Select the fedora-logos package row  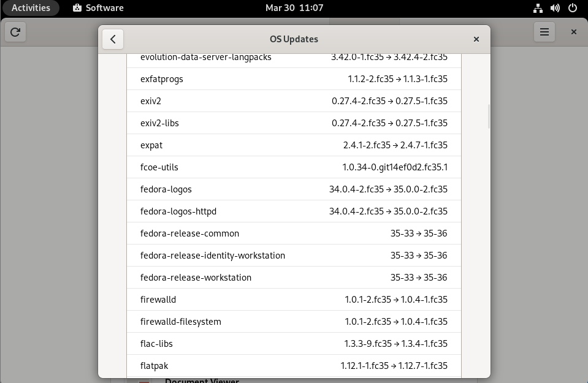point(294,189)
